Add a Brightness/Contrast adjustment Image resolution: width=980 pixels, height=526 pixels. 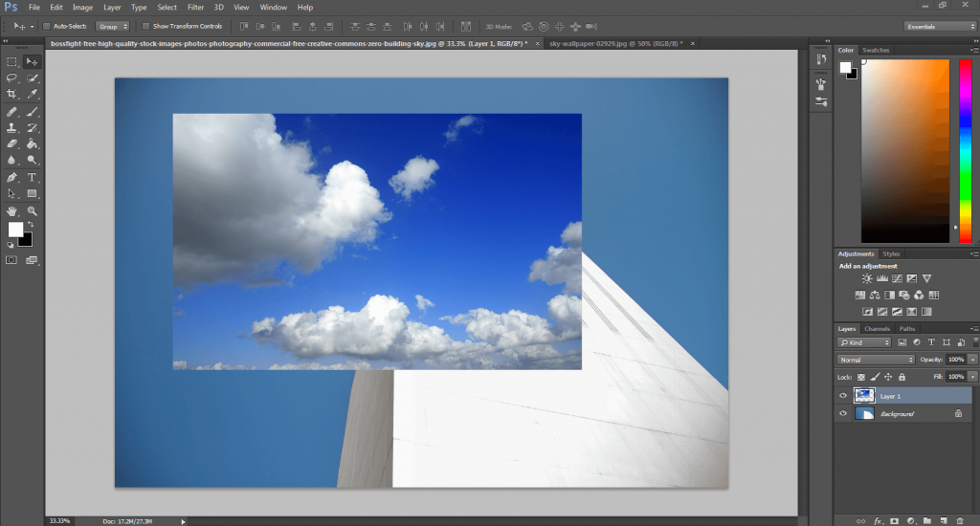tap(867, 278)
